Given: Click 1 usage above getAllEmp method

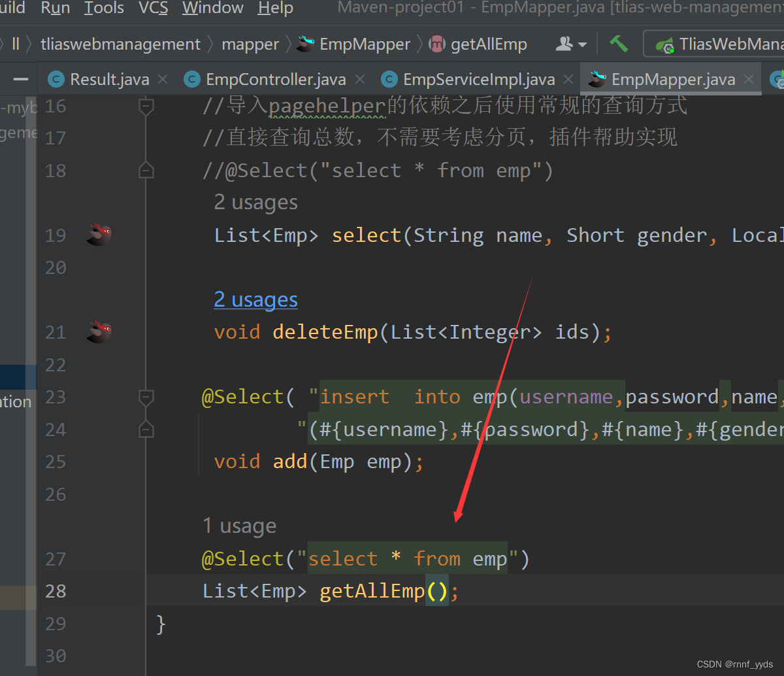Looking at the screenshot, I should tap(239, 525).
